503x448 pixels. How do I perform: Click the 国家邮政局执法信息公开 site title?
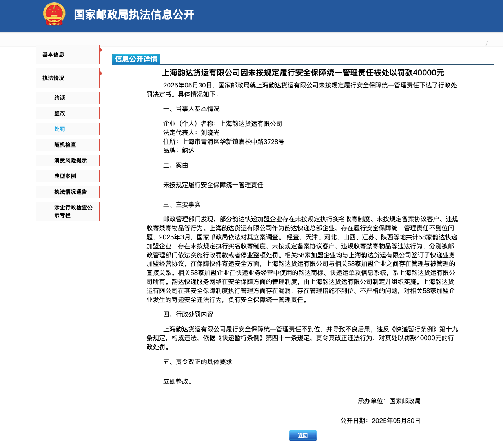tap(134, 15)
